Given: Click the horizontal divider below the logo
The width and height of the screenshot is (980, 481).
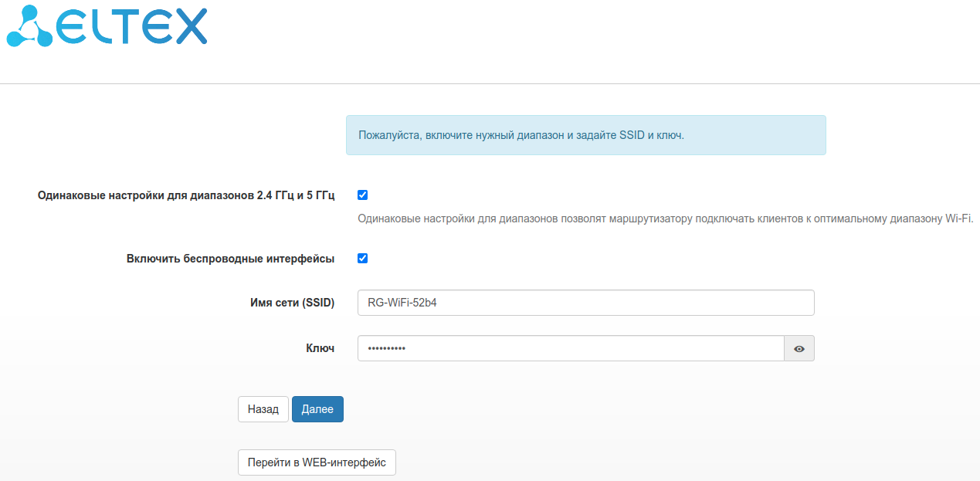Looking at the screenshot, I should [490, 83].
